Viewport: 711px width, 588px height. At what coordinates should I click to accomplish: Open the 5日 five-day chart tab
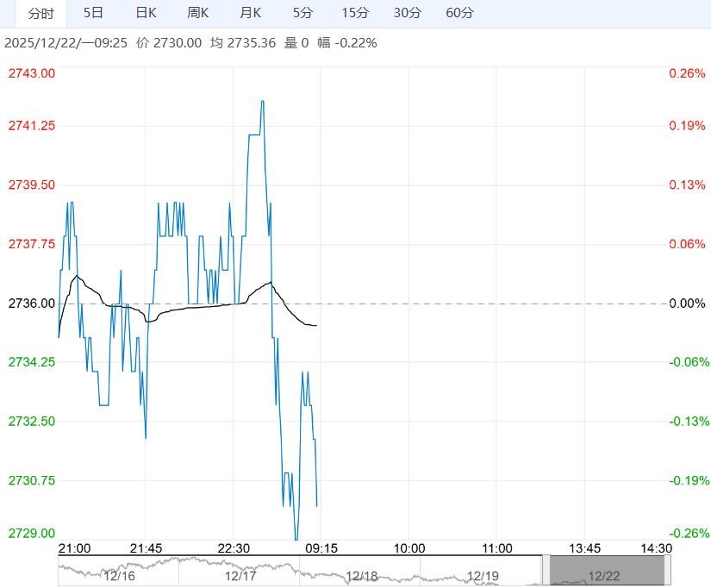coord(94,13)
